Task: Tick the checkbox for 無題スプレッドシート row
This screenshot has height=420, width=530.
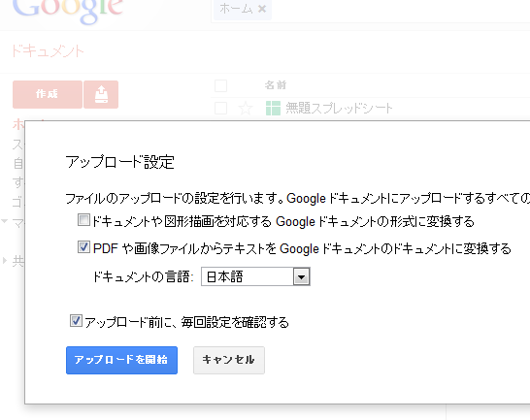Action: coord(220,109)
